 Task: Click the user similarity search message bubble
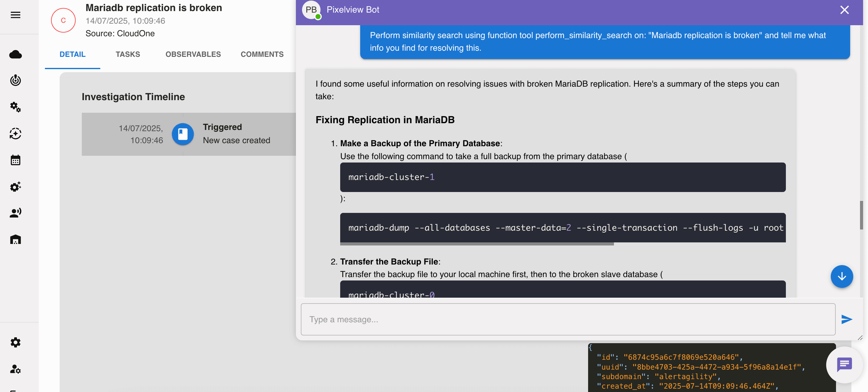click(x=605, y=42)
